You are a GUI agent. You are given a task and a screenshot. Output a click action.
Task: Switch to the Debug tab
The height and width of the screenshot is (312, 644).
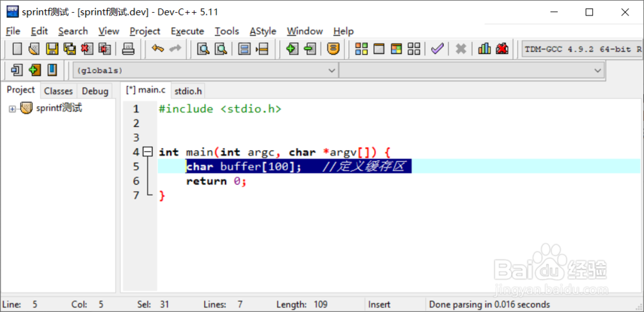(95, 91)
